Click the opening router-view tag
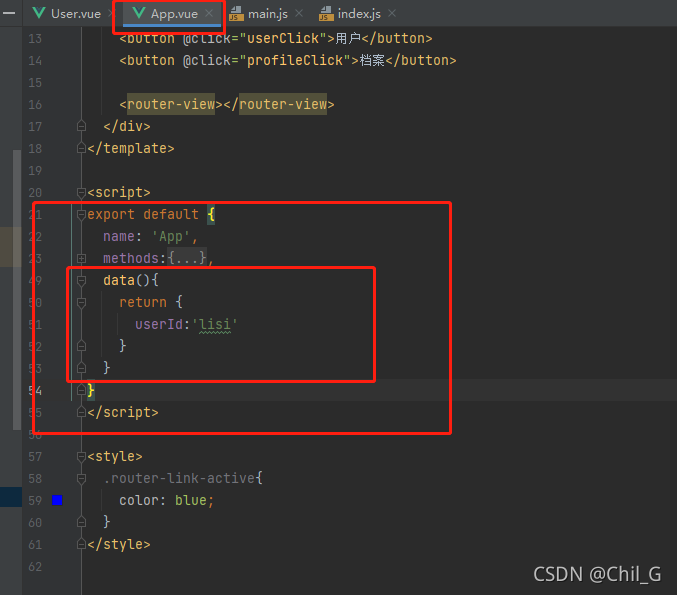This screenshot has width=677, height=595. [x=171, y=104]
